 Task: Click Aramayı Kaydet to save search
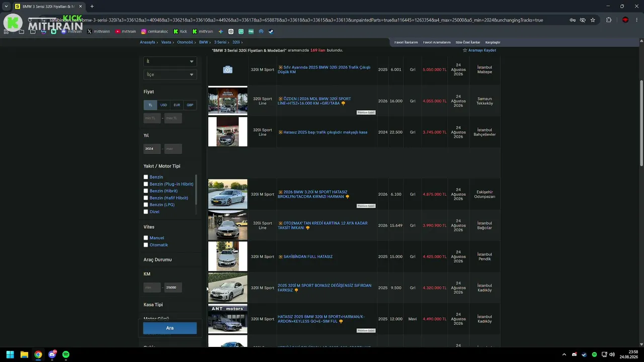[479, 50]
